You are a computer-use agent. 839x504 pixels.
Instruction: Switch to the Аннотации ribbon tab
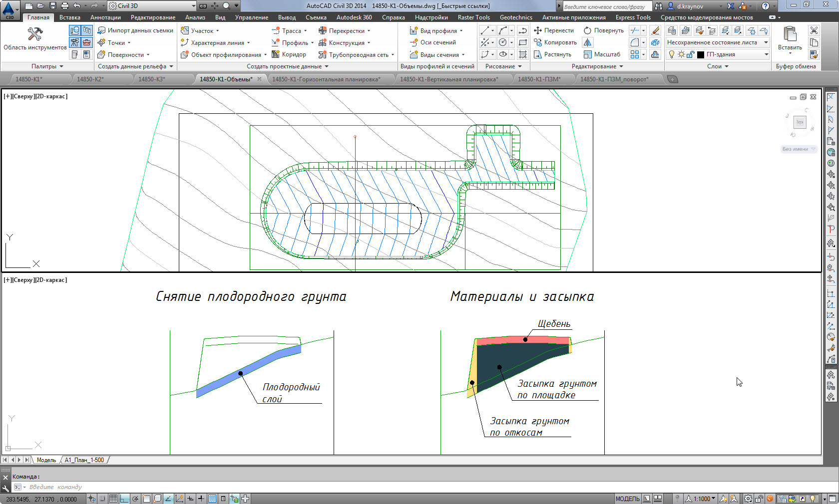105,17
